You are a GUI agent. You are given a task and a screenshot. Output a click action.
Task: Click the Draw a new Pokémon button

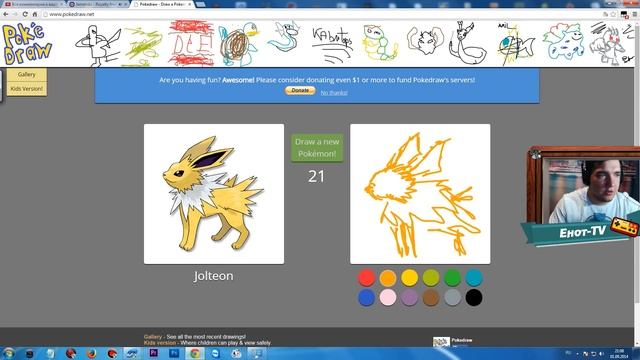317,148
